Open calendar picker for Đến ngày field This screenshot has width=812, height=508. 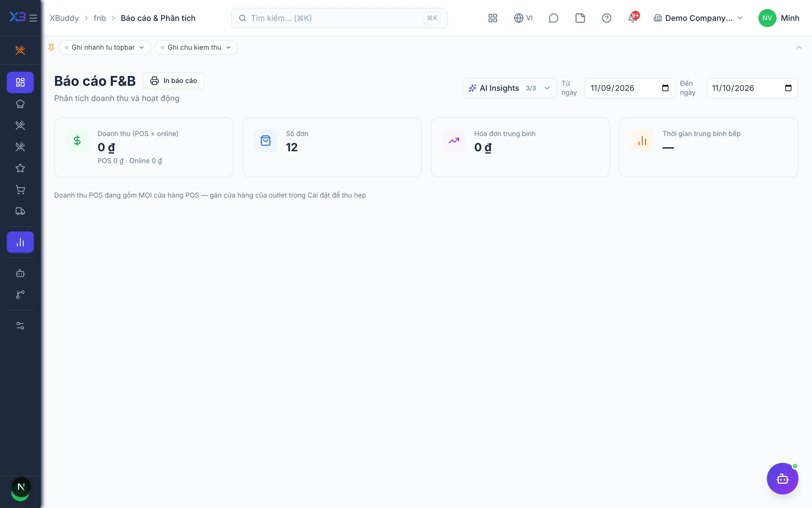point(788,88)
